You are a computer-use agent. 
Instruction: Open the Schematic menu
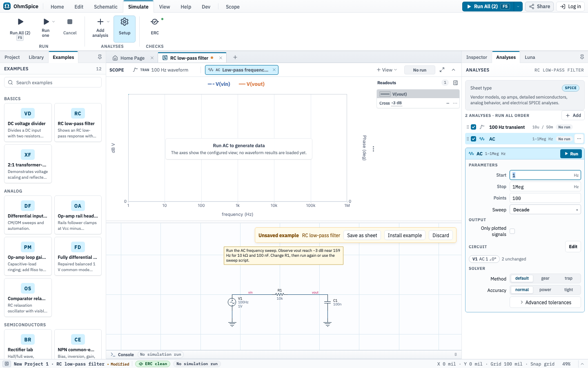coord(106,7)
